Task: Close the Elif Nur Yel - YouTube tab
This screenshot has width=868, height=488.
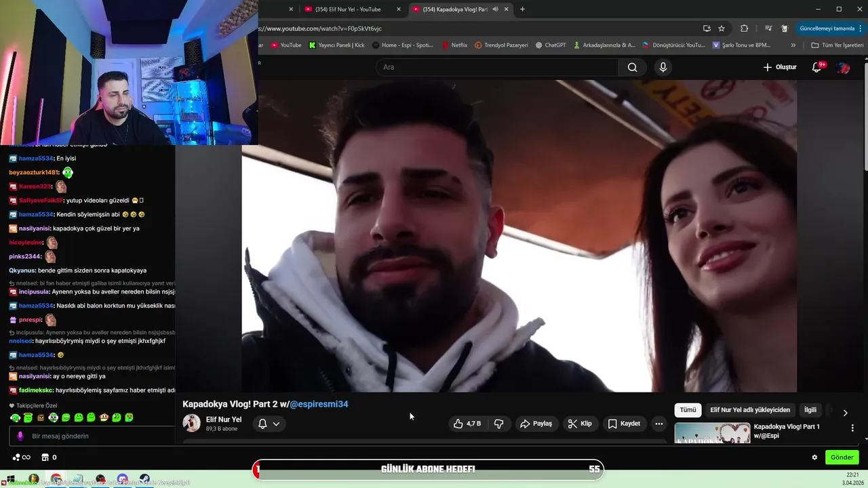Action: tap(399, 9)
